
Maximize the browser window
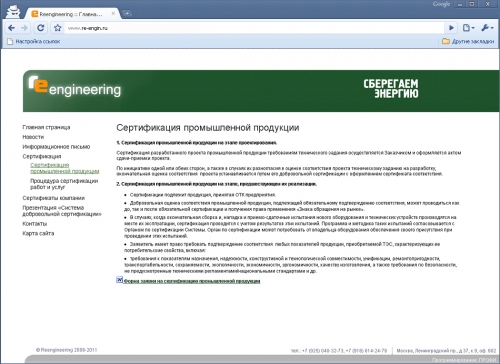(472, 4)
